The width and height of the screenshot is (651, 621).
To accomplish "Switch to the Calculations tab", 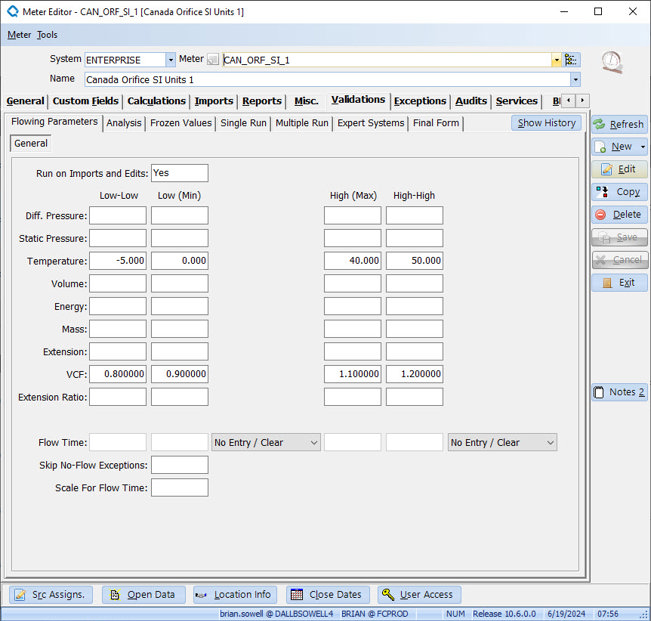I will (157, 101).
